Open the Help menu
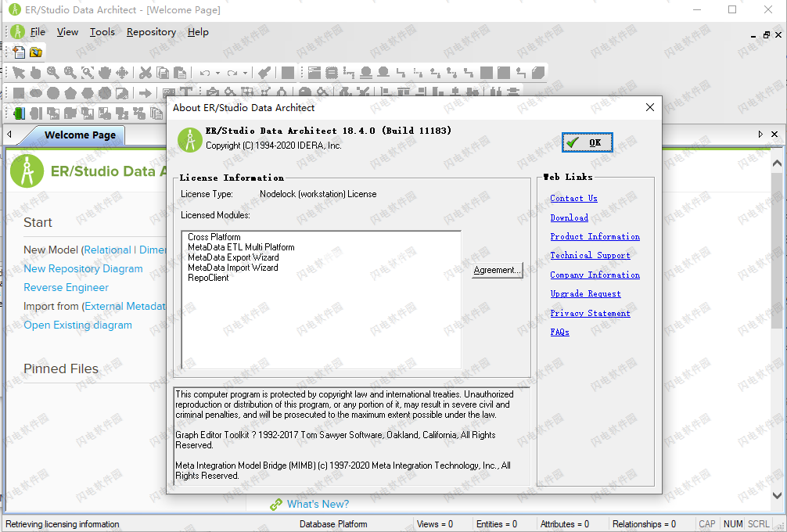The height and width of the screenshot is (532, 787). pyautogui.click(x=198, y=32)
